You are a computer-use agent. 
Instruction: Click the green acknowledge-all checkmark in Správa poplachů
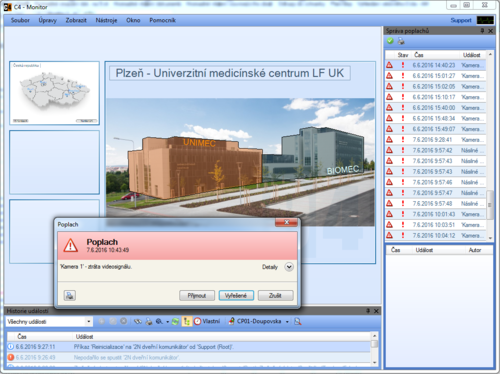(x=390, y=41)
